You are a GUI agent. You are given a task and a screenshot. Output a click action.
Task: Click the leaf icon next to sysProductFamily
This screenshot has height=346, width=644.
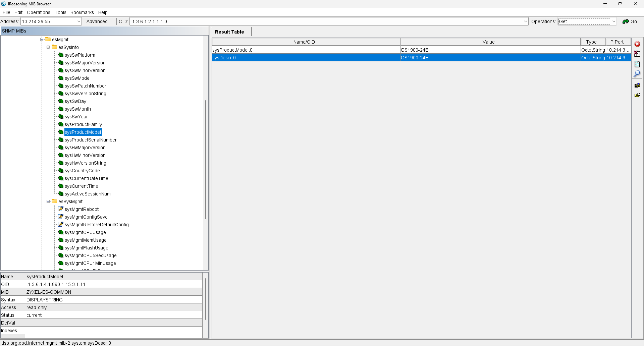coord(61,124)
